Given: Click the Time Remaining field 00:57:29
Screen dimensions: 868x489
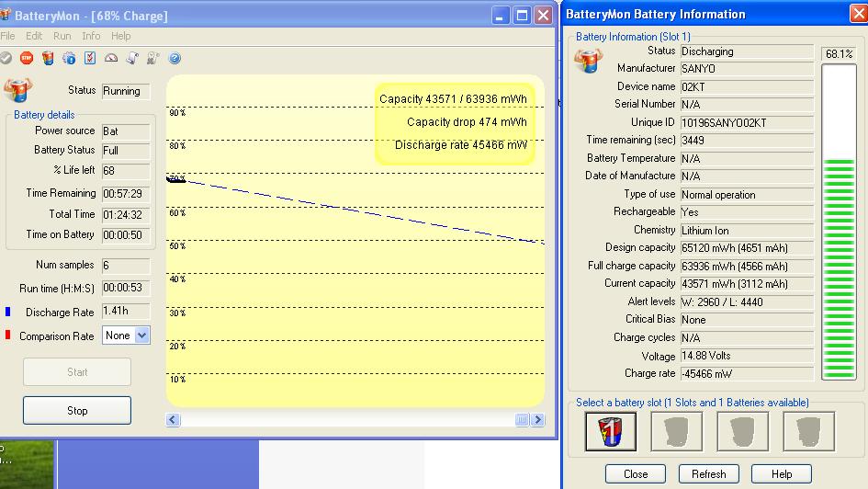Looking at the screenshot, I should point(126,194).
